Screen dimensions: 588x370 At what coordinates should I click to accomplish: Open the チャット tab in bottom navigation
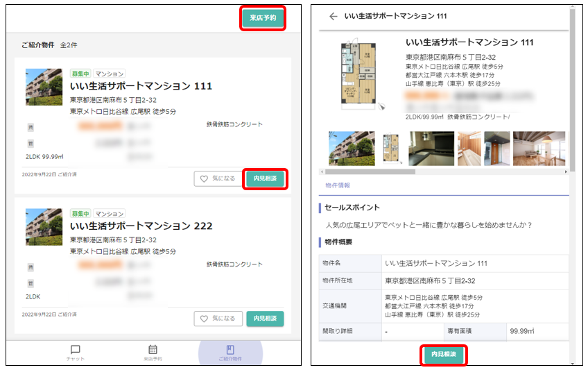coord(76,353)
